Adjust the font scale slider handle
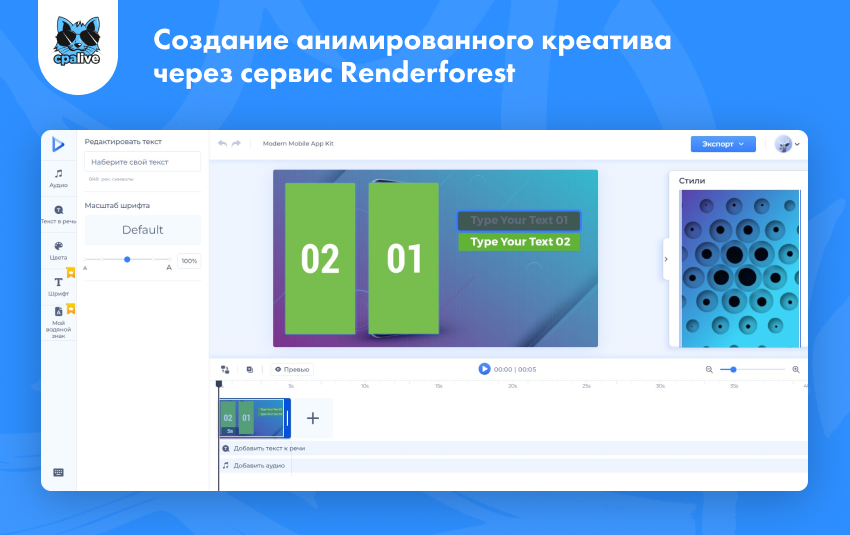The image size is (850, 535). pyautogui.click(x=127, y=259)
